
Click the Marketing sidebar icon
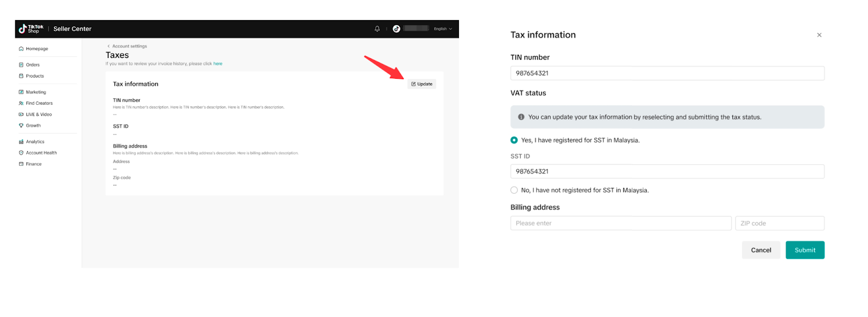click(21, 92)
